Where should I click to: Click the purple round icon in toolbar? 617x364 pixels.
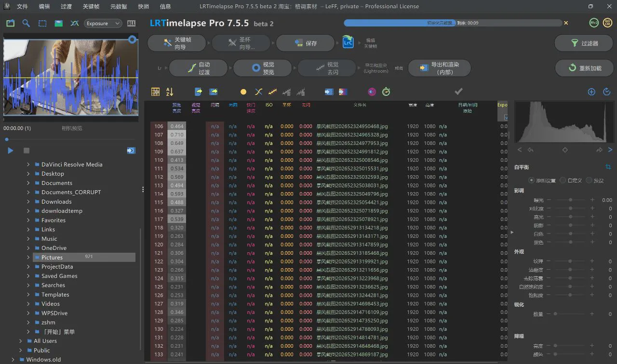372,91
